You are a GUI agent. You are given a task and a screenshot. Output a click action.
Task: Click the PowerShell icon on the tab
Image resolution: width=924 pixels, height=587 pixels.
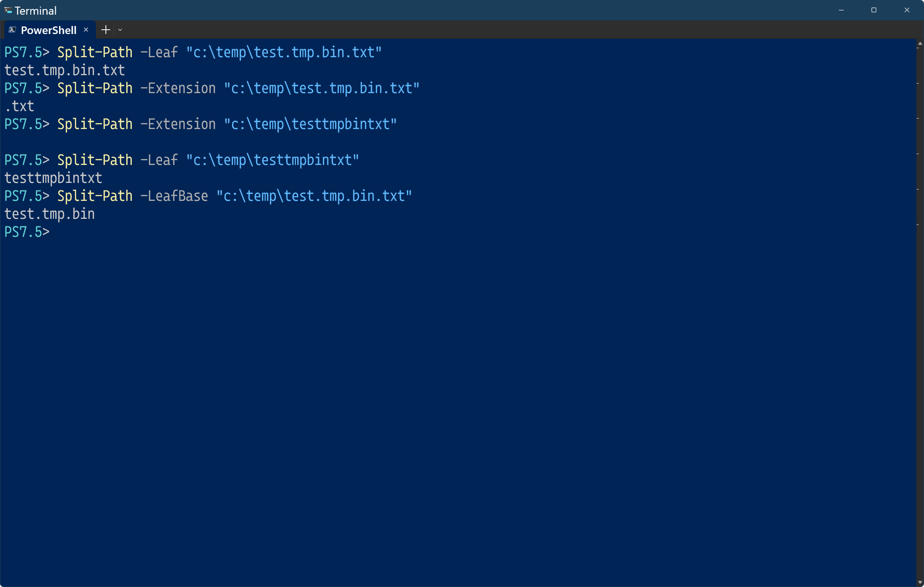12,30
